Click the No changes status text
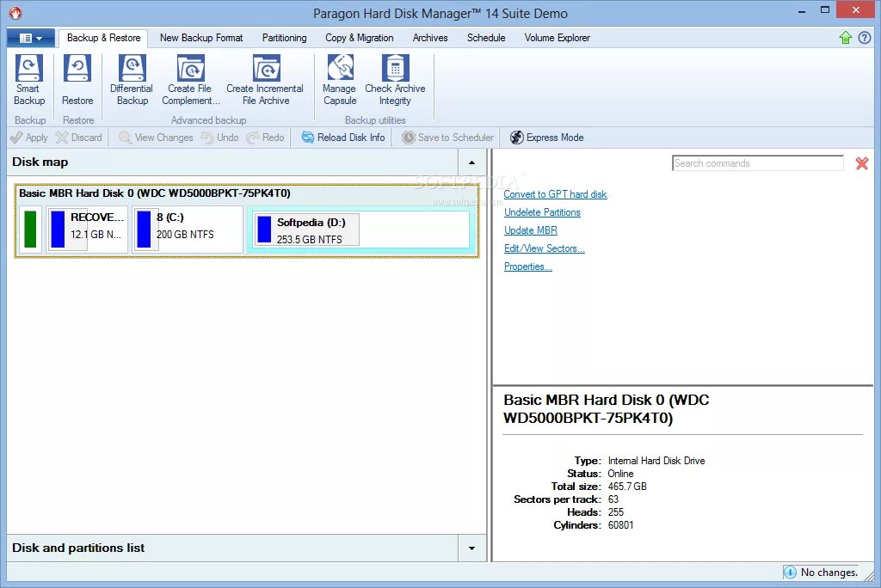Screen dimensions: 881x588 (x=829, y=573)
